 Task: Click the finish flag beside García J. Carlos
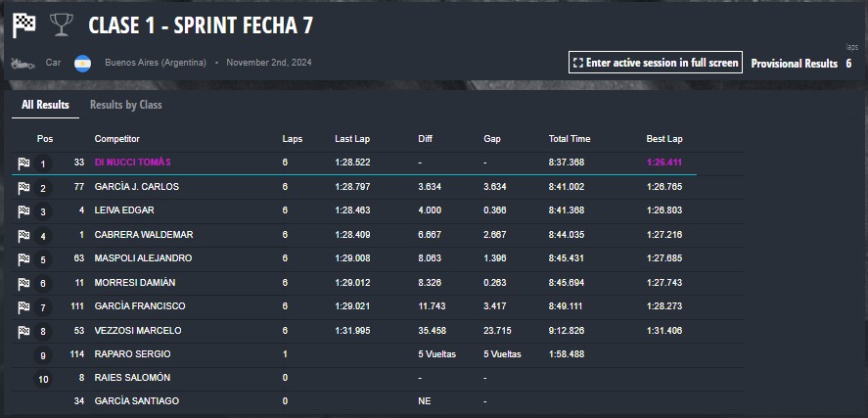[23, 188]
